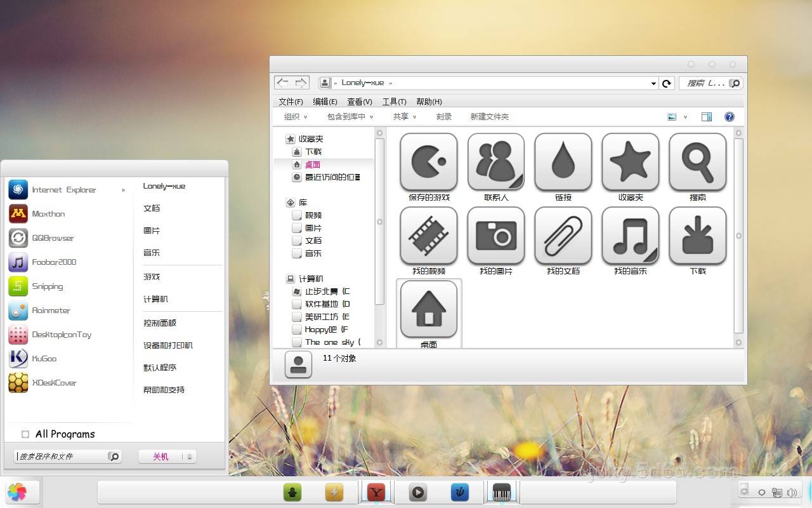Open the 组织 dropdown menu

tap(296, 117)
